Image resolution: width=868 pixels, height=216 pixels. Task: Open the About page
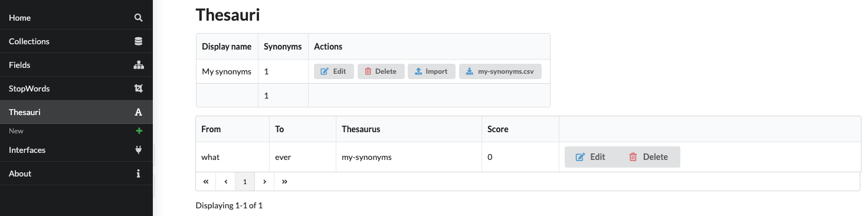[x=76, y=174]
